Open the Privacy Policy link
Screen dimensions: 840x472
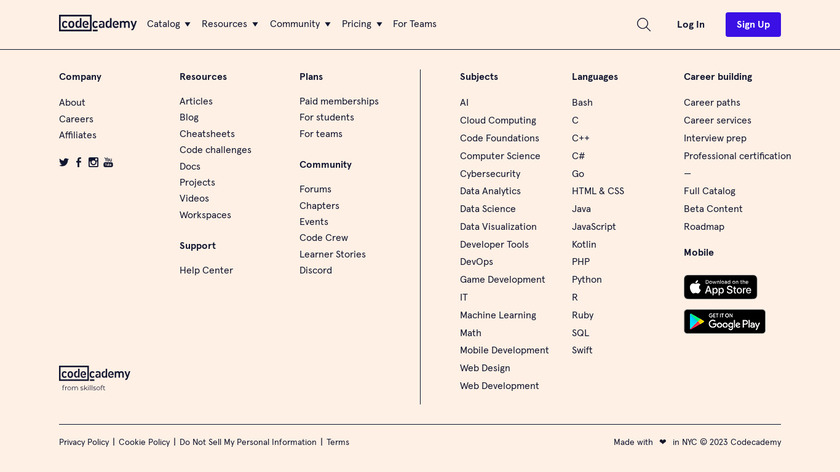pyautogui.click(x=84, y=442)
